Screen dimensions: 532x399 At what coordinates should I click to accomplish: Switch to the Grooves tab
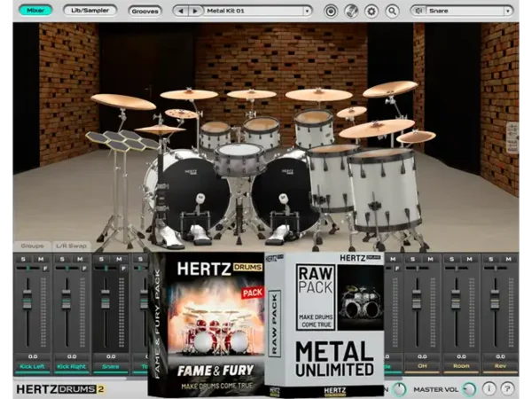coord(145,12)
